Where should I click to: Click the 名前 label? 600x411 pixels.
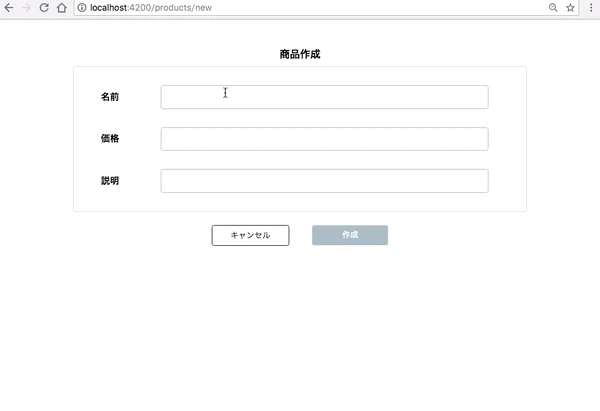pos(110,97)
